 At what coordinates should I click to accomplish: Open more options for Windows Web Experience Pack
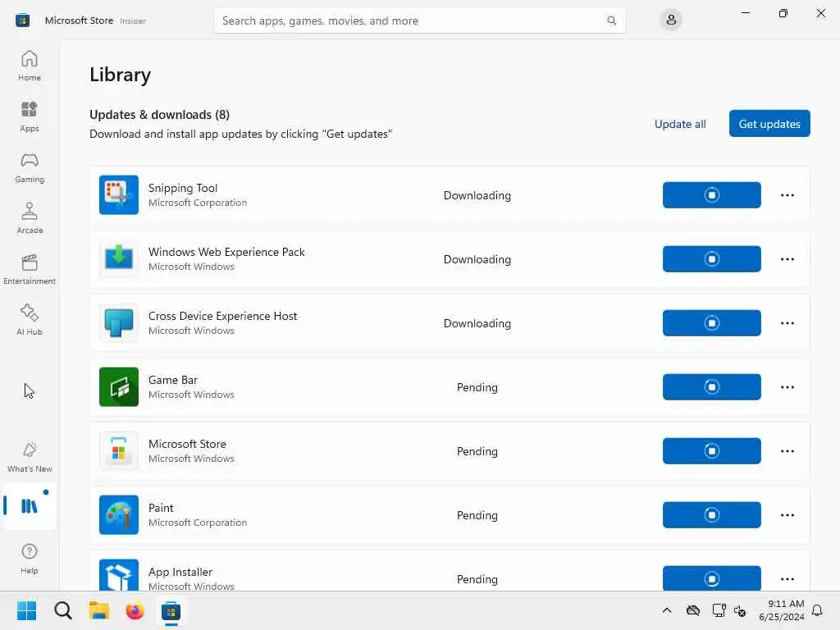(x=787, y=258)
